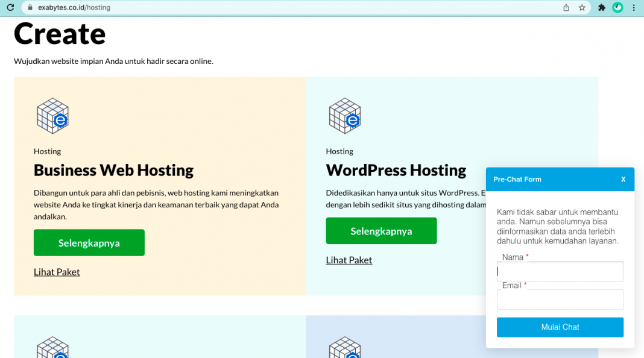Image resolution: width=644 pixels, height=358 pixels.
Task: Click Selengkapnya under Business Web Hosting
Action: [x=89, y=243]
